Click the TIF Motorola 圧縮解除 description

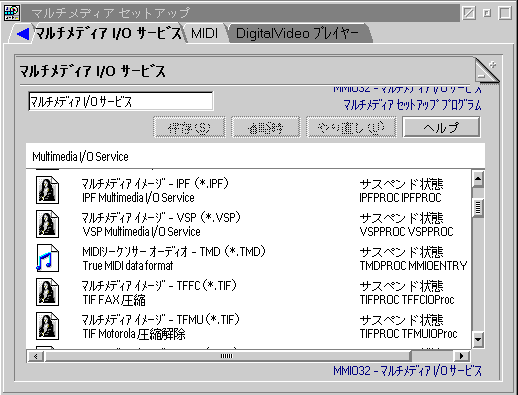click(x=134, y=334)
